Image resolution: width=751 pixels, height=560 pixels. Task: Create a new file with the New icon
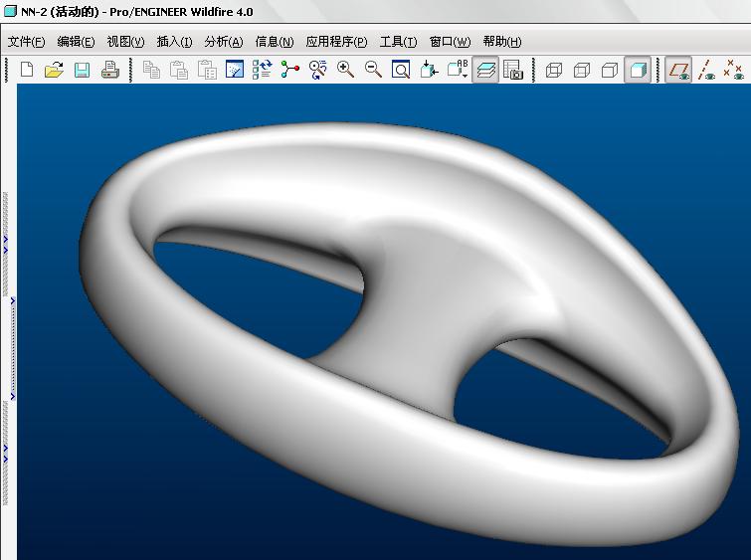27,70
